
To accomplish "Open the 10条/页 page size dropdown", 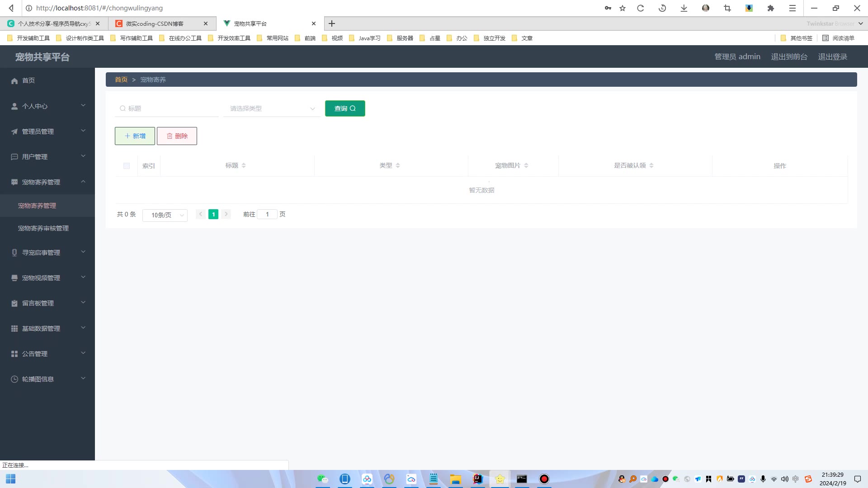I will (165, 215).
